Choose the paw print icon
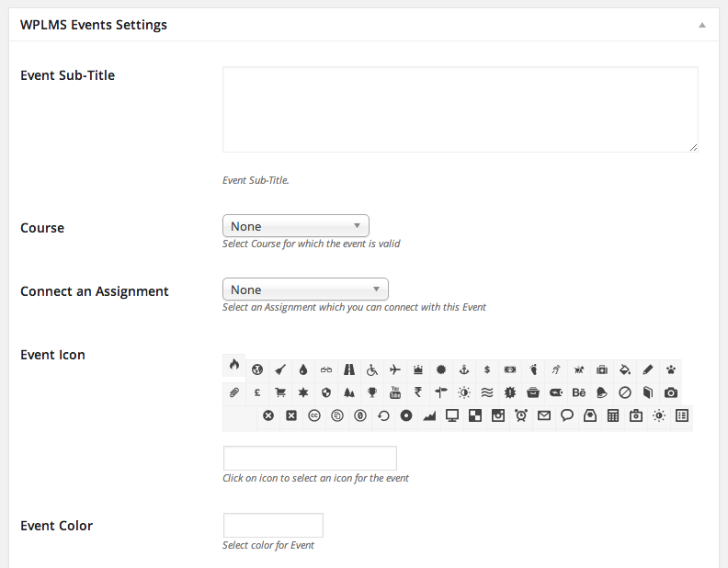 pos(670,369)
